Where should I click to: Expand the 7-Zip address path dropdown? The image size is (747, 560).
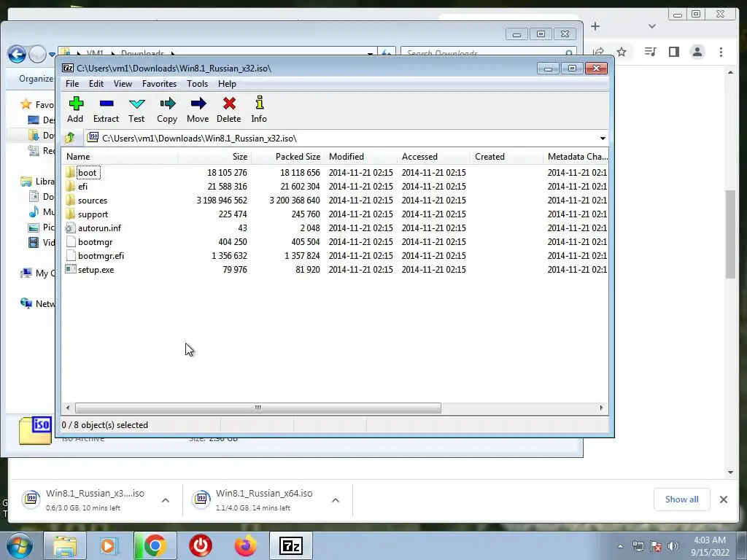(x=603, y=139)
